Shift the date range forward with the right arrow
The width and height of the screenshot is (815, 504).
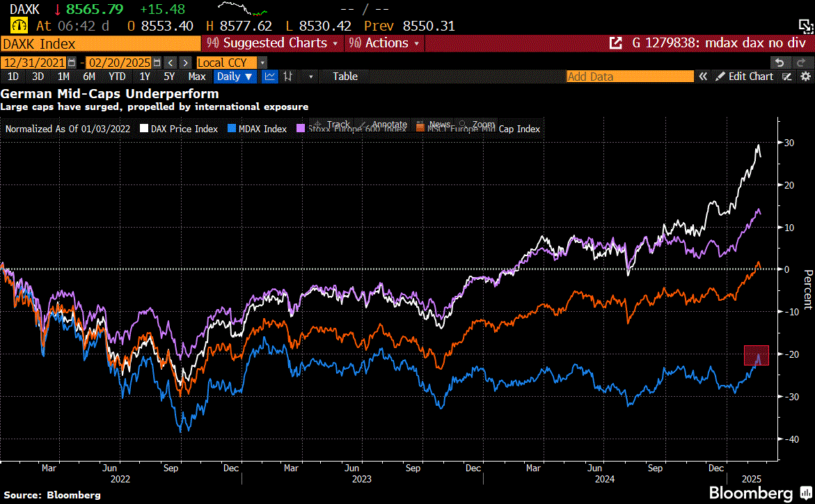tap(185, 63)
